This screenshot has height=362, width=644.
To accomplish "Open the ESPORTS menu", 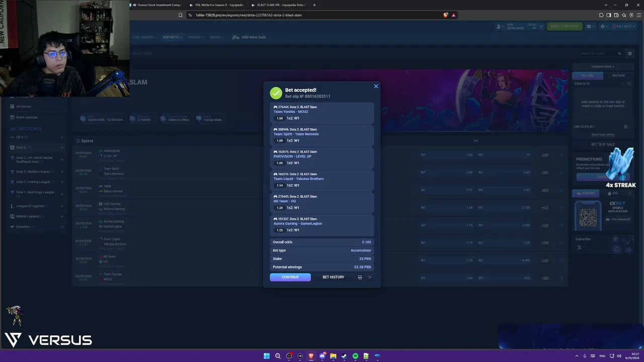I will tap(172, 37).
